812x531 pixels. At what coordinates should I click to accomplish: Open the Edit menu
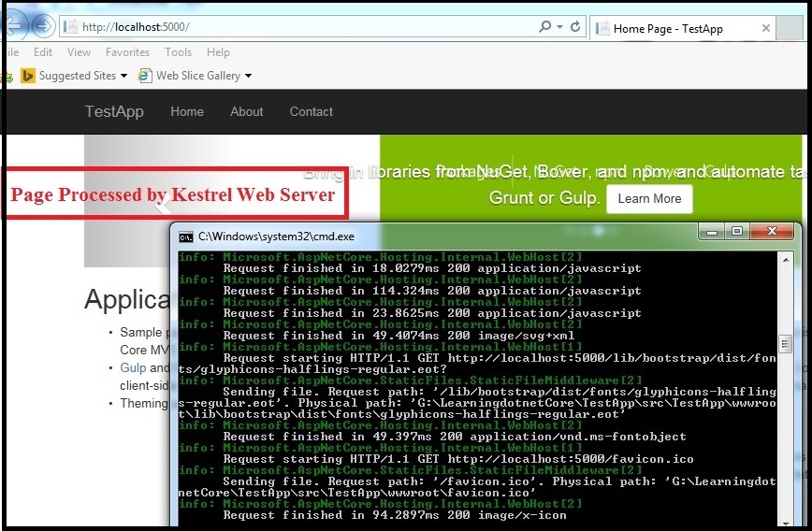[43, 52]
